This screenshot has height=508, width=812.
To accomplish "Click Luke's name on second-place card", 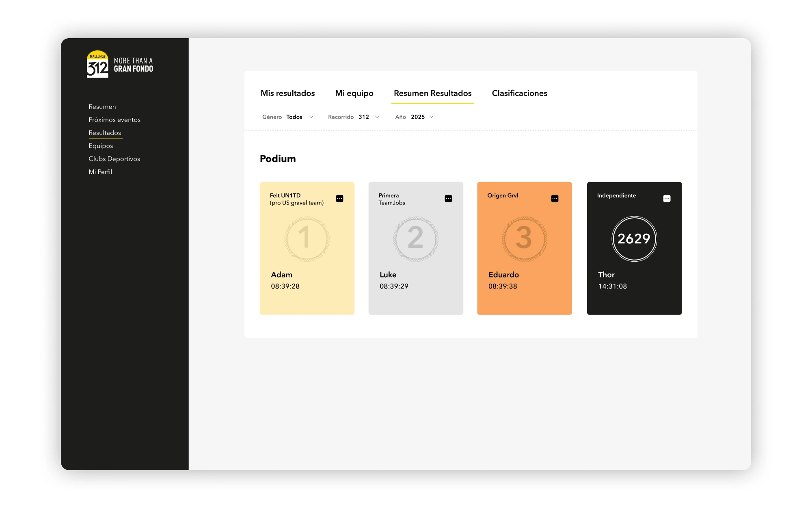I will 388,275.
